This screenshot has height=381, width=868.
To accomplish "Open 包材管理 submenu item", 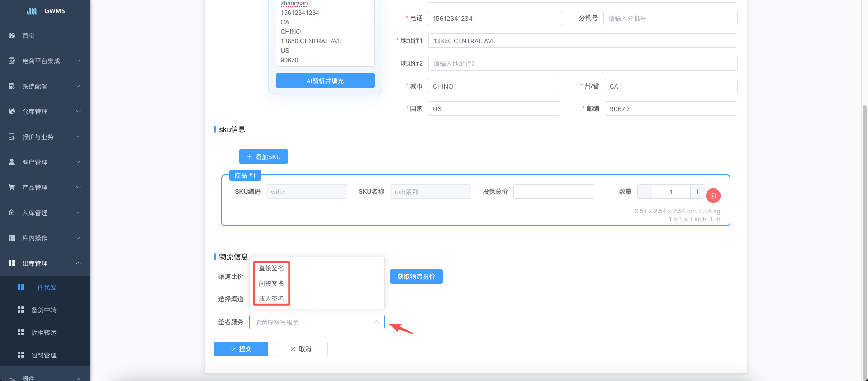I will pyautogui.click(x=45, y=355).
